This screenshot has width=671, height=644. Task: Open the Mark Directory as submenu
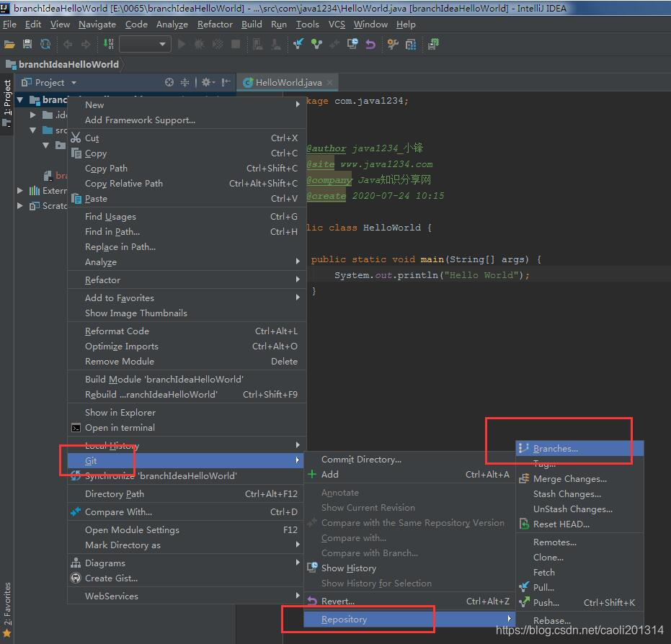point(187,545)
